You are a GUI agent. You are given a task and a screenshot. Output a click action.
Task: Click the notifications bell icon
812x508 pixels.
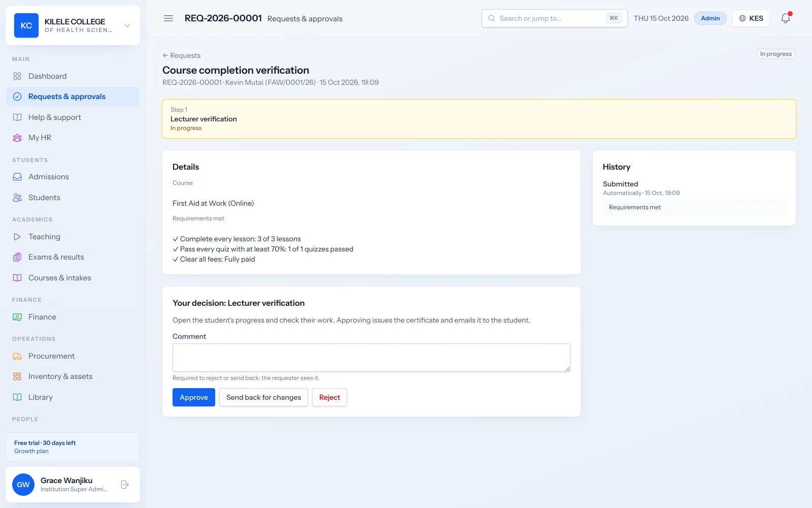tap(786, 18)
